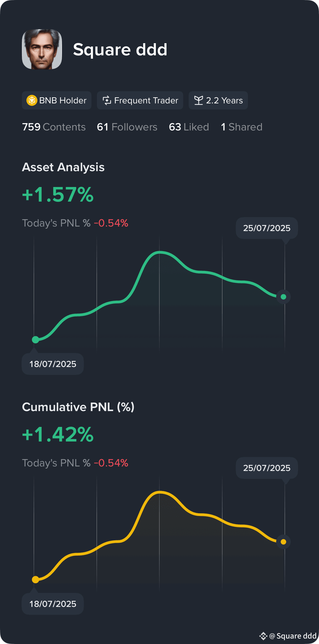Click the @Square ddd watermark text

tap(293, 636)
